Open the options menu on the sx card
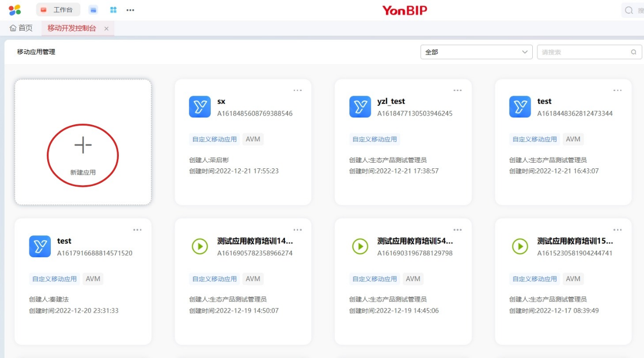Viewport: 644px width, 358px height. coord(298,89)
